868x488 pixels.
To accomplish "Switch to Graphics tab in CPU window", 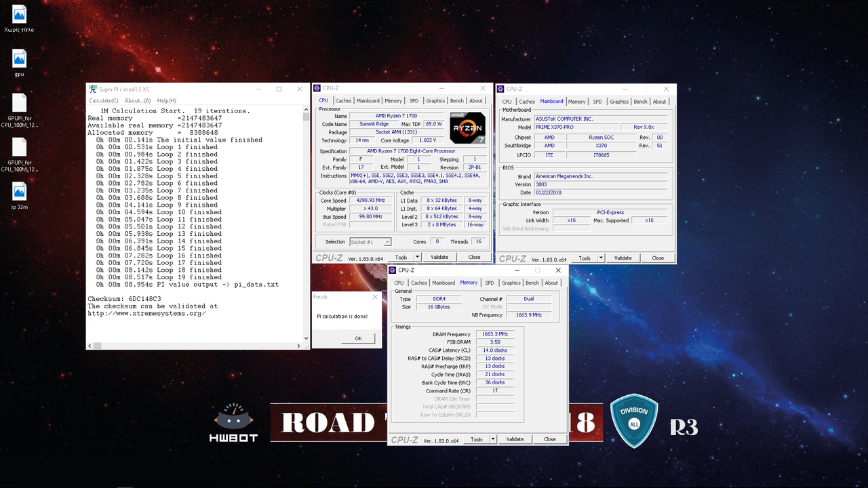I will point(435,101).
